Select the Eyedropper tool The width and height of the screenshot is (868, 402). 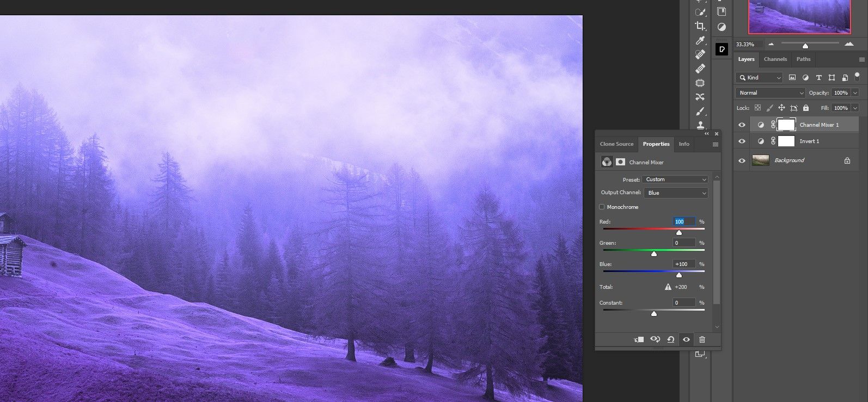[x=700, y=40]
